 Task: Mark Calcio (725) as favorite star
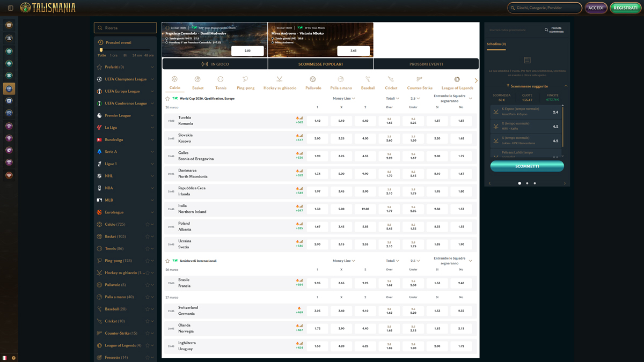(147, 225)
